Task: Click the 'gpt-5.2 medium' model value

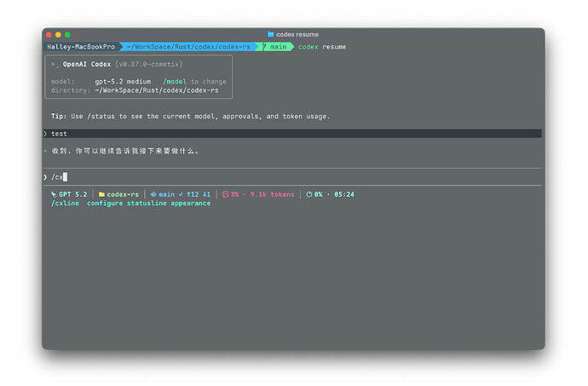Action: click(123, 82)
